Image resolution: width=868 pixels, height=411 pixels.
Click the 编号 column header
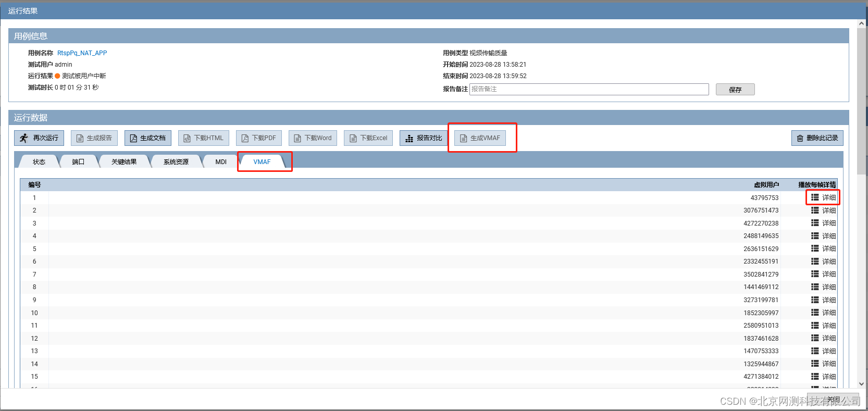point(34,185)
